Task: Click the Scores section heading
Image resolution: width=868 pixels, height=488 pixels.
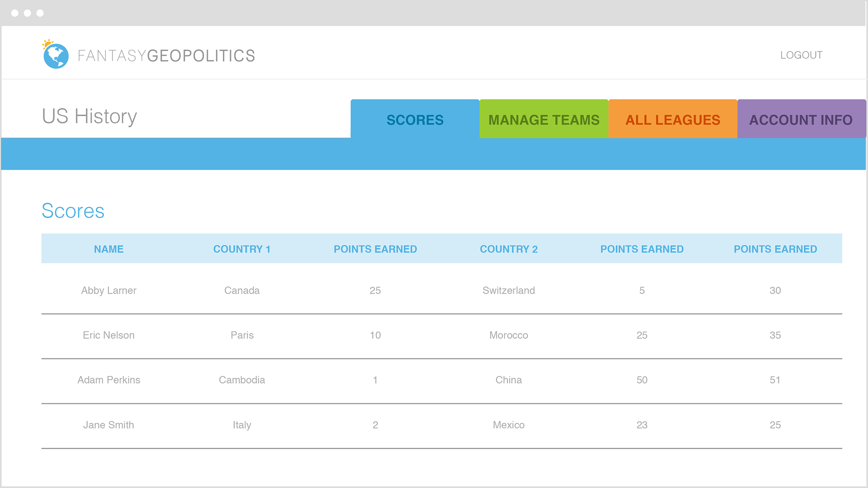Action: click(73, 211)
